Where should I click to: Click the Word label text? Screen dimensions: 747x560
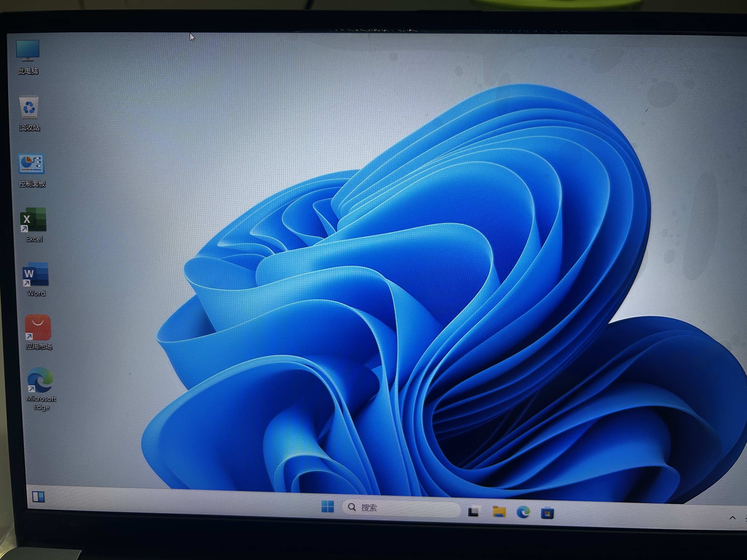(x=36, y=293)
